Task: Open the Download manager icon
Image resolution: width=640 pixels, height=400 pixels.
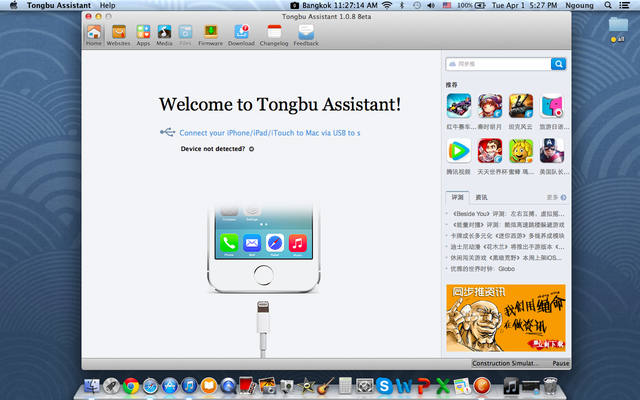Action: [x=241, y=35]
